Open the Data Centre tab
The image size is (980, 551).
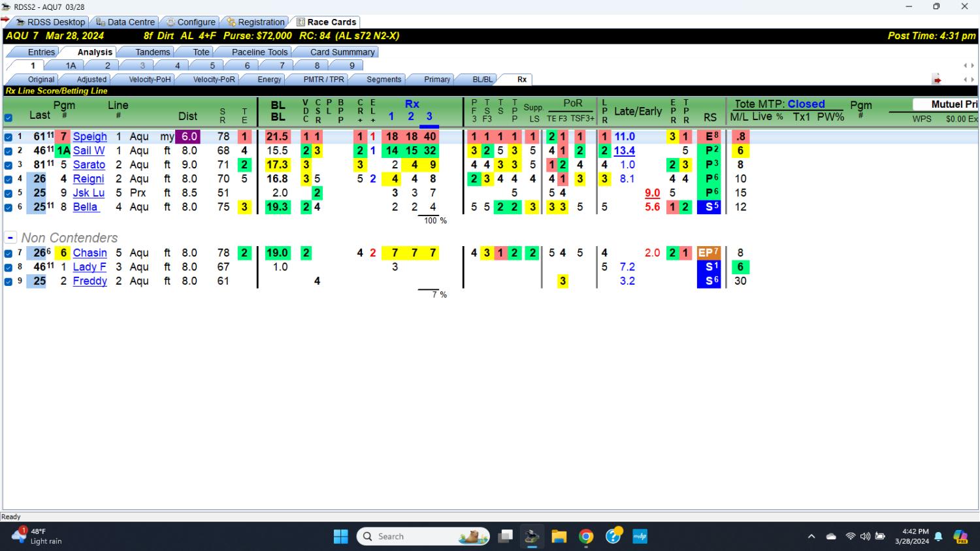click(125, 22)
